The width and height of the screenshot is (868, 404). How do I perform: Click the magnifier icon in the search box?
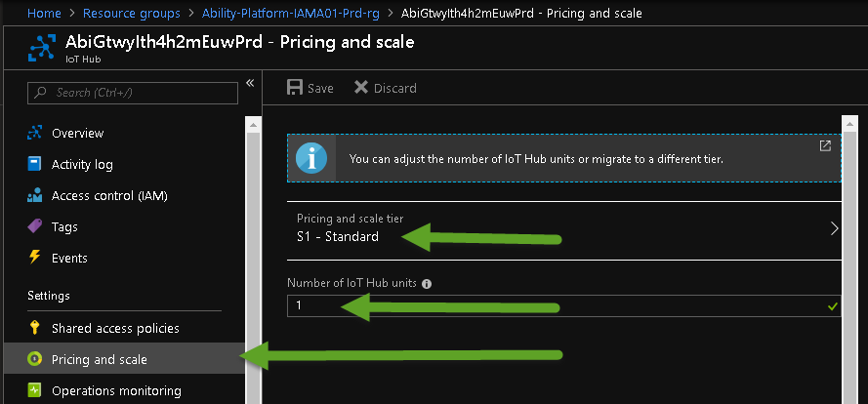tap(40, 93)
